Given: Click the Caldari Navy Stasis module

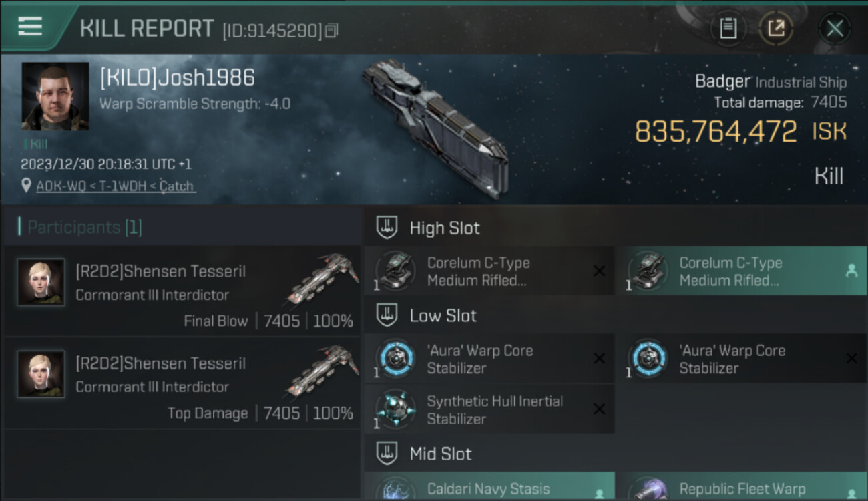Looking at the screenshot, I should pos(489,486).
